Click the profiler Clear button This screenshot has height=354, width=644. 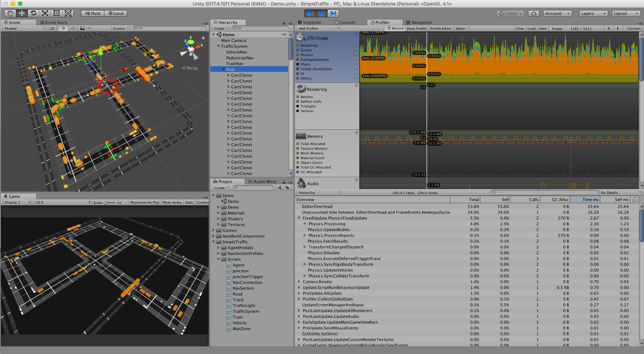point(520,28)
